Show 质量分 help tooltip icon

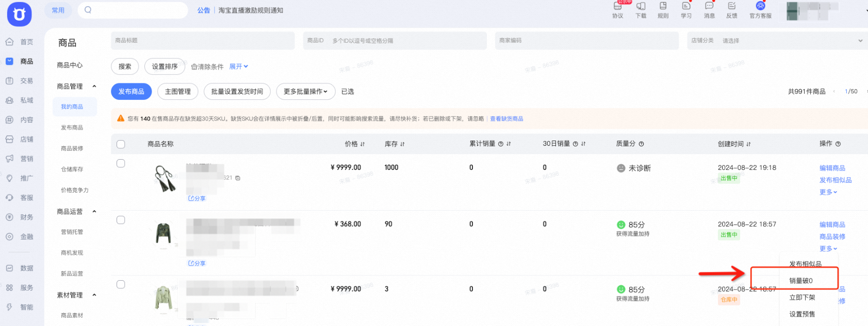click(641, 144)
